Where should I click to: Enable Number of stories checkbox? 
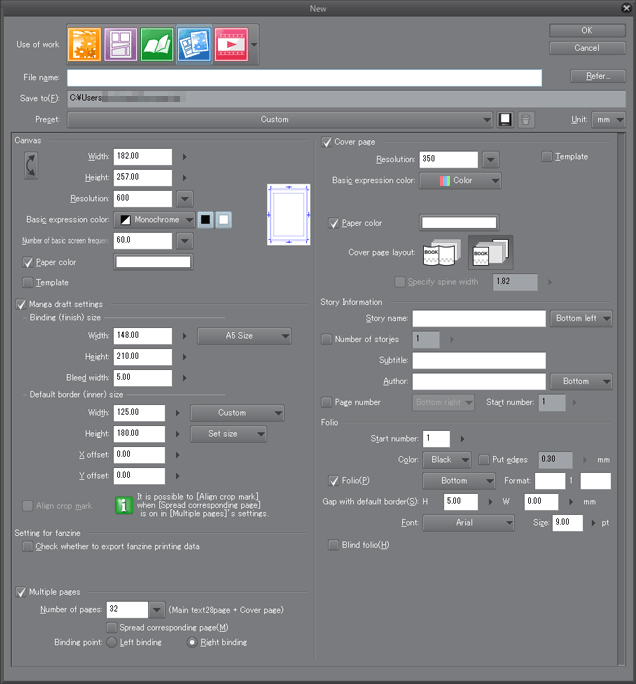coord(326,339)
